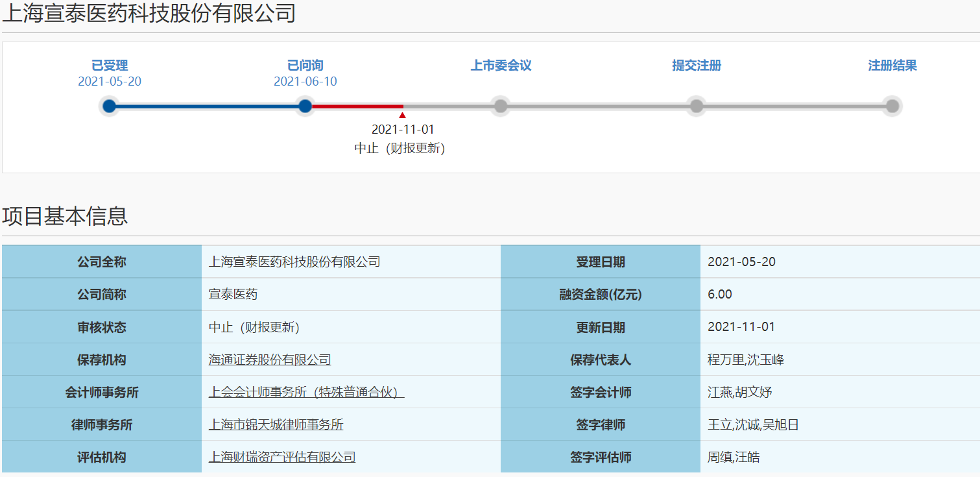Click the 评估机构 label cell
Screen dimensions: 980x477
[x=102, y=457]
